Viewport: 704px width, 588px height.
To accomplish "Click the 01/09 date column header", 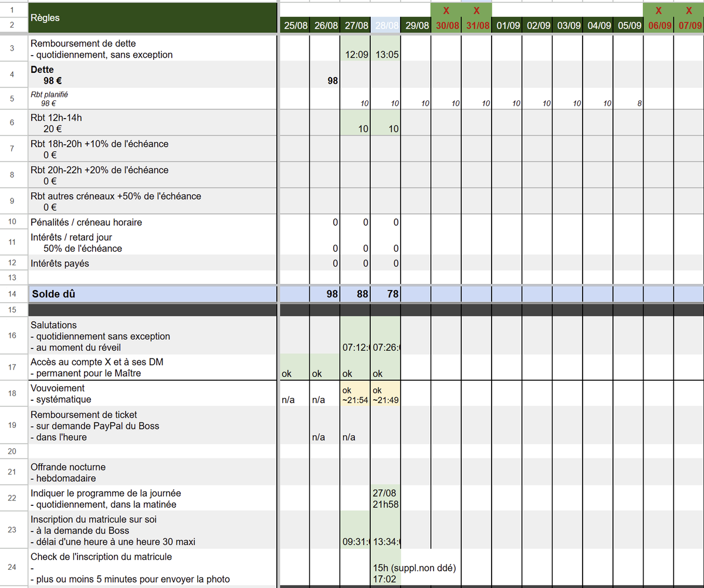I will click(507, 26).
